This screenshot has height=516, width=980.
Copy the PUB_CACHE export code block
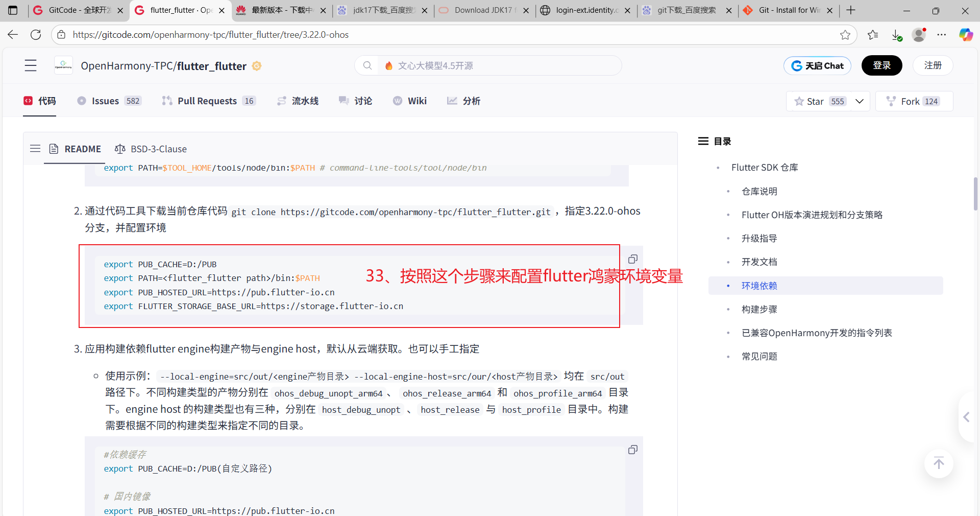click(x=633, y=259)
